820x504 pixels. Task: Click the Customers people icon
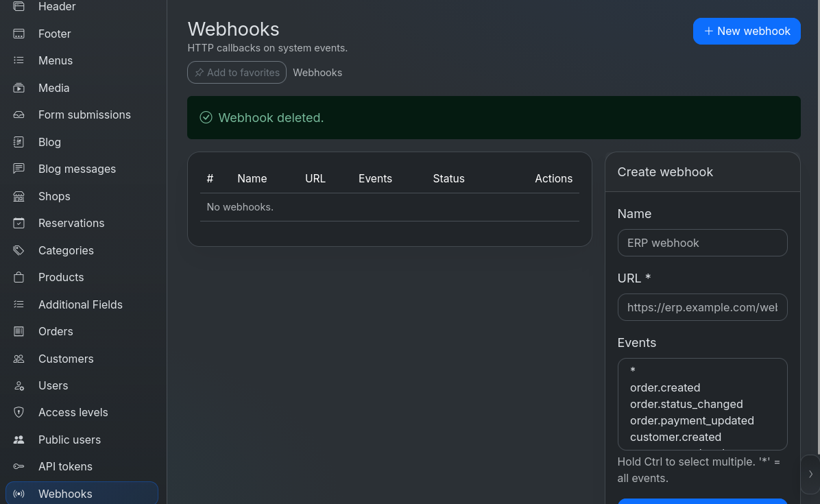[19, 359]
